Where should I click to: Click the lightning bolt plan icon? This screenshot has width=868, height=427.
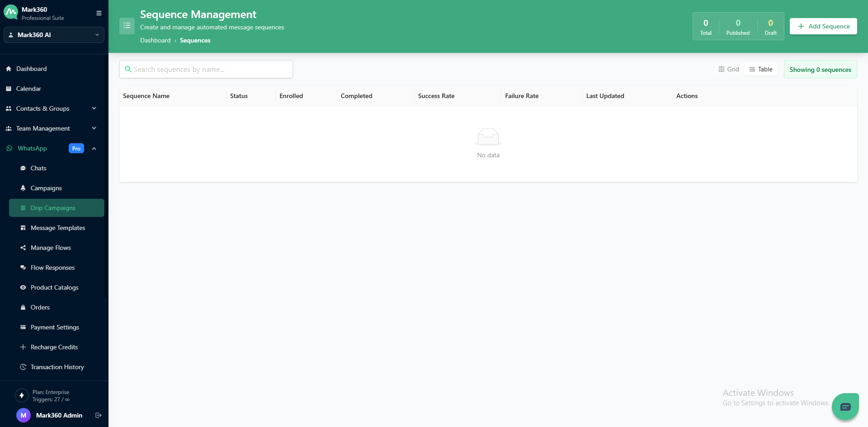[x=22, y=395]
